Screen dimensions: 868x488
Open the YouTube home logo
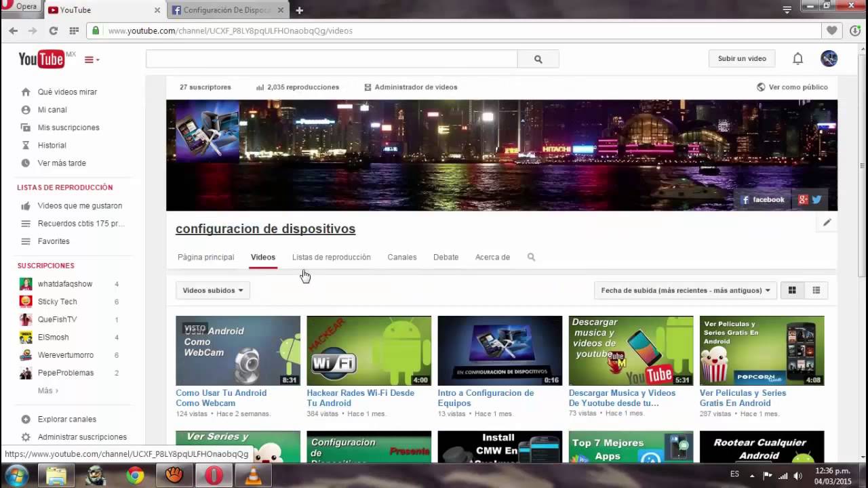pyautogui.click(x=42, y=59)
